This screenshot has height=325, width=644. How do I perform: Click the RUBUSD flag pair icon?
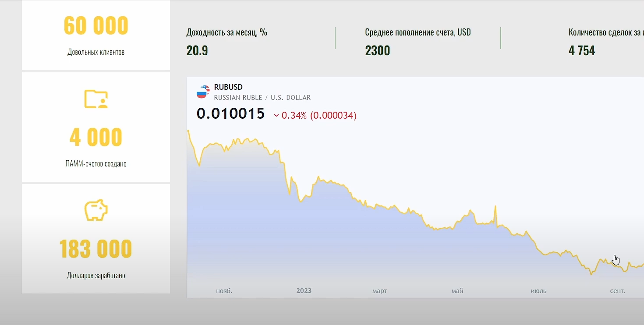(x=202, y=92)
